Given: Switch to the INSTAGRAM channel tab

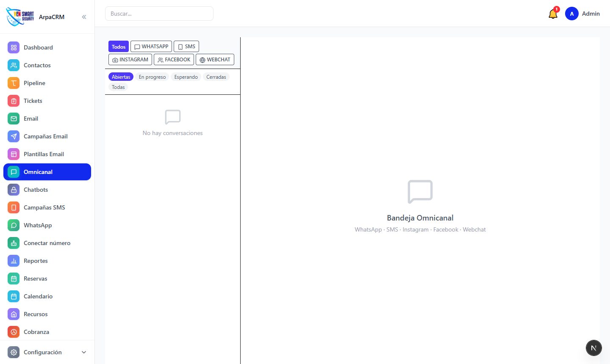Looking at the screenshot, I should tap(130, 60).
